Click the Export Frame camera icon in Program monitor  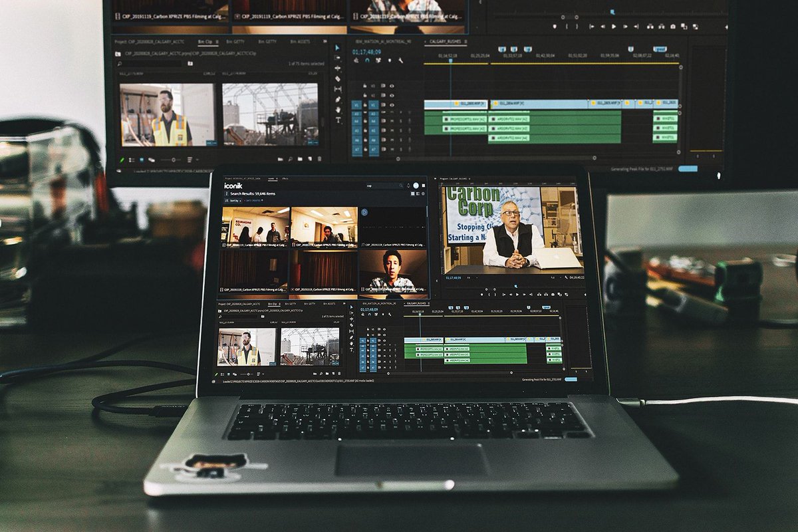click(x=553, y=295)
